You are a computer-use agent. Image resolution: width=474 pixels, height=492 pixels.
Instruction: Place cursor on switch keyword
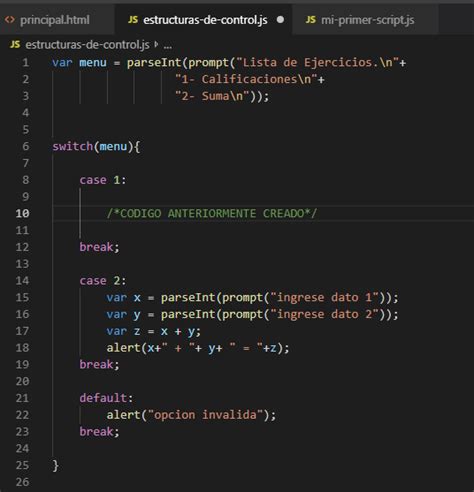point(73,146)
